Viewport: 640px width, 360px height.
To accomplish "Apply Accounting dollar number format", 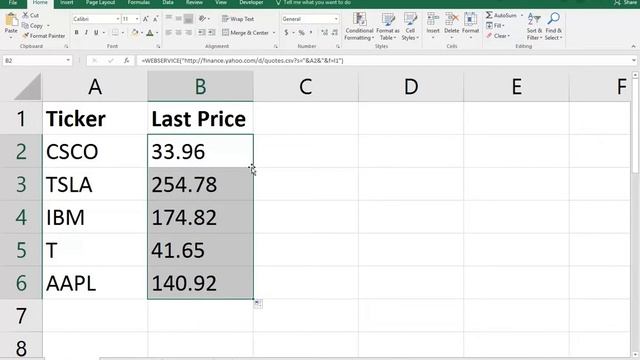I will (287, 33).
